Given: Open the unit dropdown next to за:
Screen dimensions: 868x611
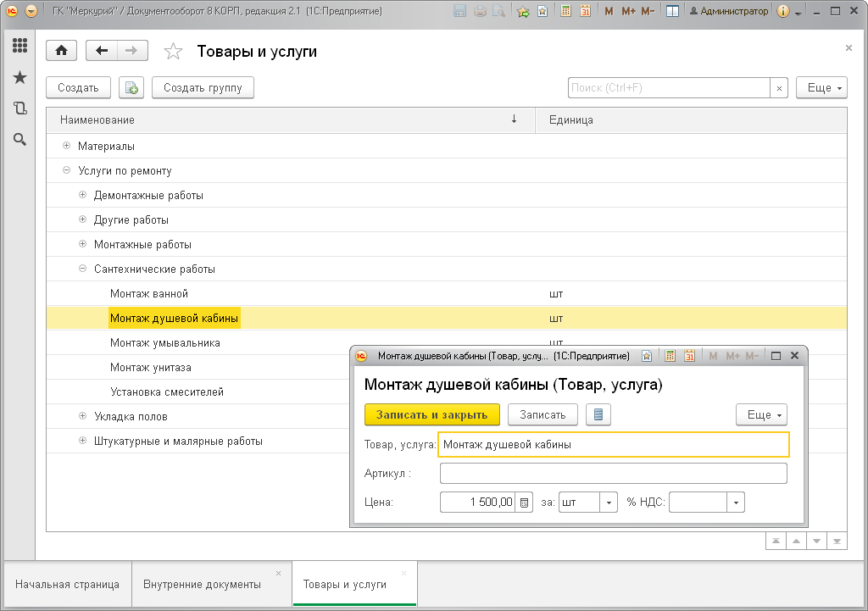Looking at the screenshot, I should click(609, 503).
